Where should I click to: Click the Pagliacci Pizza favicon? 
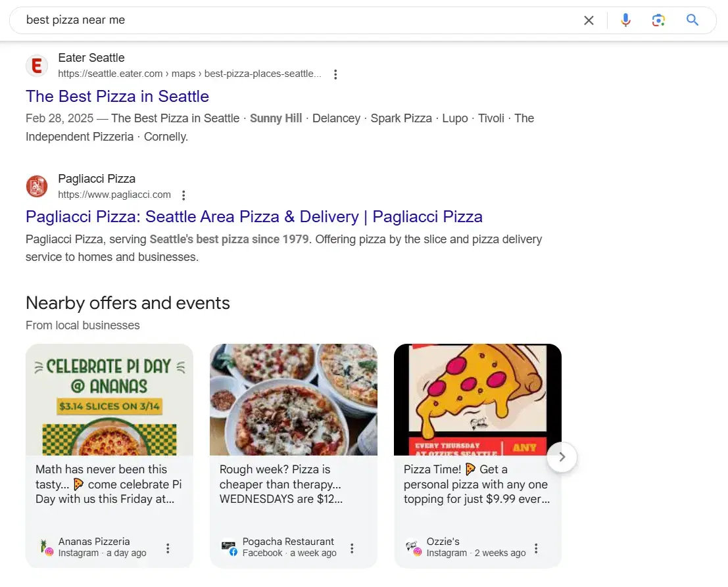37,186
